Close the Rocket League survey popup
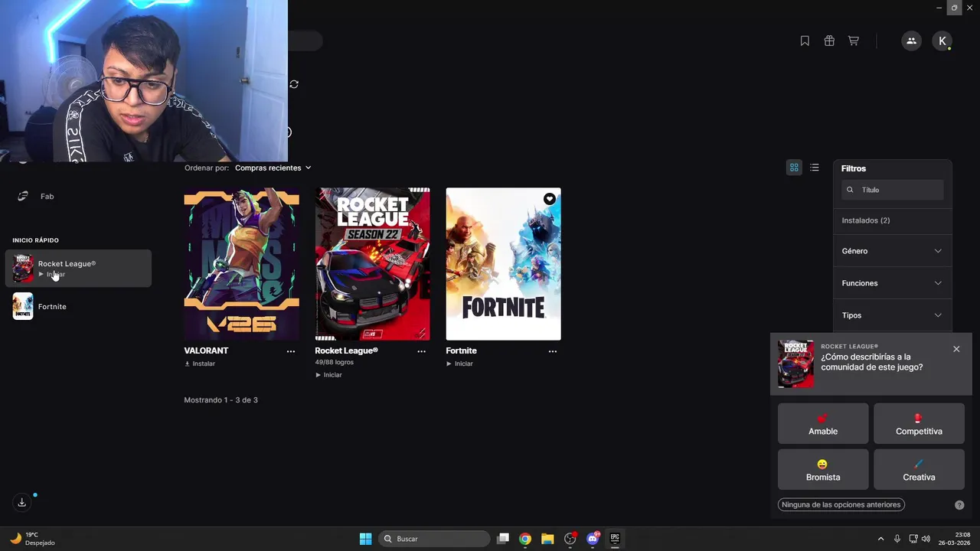980x551 pixels. (x=956, y=349)
